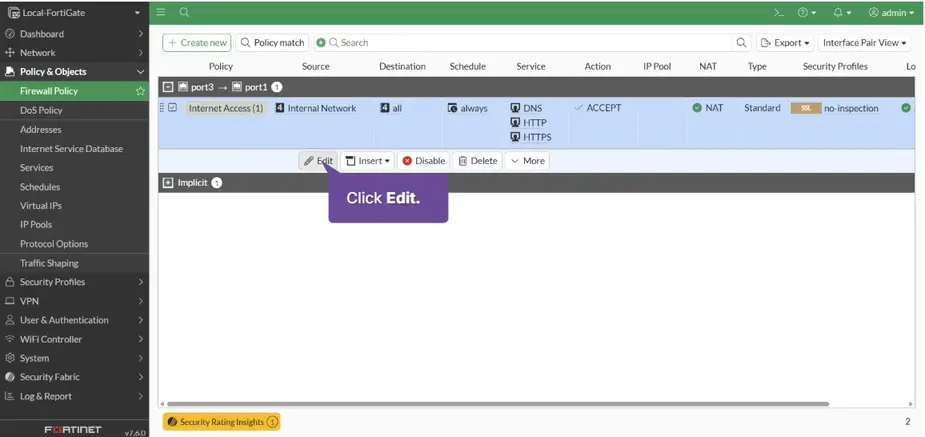Click the SSL no-inspection profile badge
Viewport: 925px width, 437px height.
click(806, 108)
